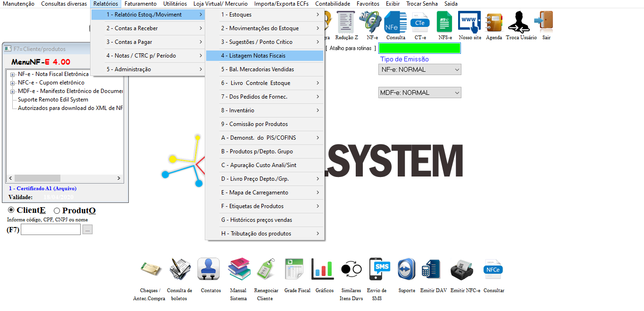Viewport: 644px width, 311px height.
Task: Open the NFS-e toolbar icon
Action: click(x=444, y=22)
